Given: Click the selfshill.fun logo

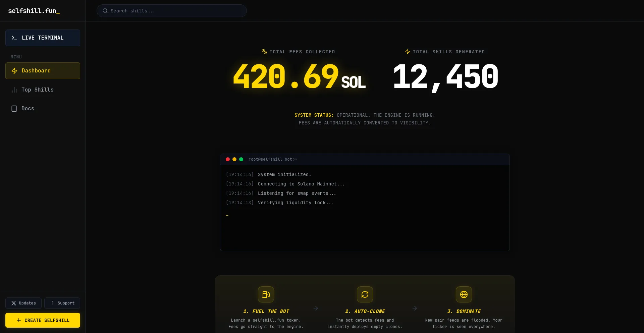Looking at the screenshot, I should tap(34, 11).
